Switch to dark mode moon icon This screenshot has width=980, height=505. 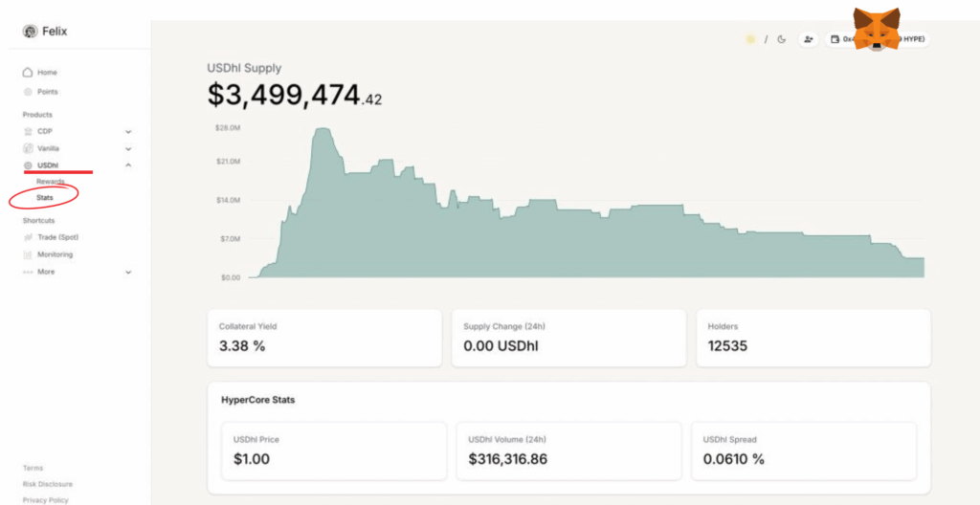[781, 39]
